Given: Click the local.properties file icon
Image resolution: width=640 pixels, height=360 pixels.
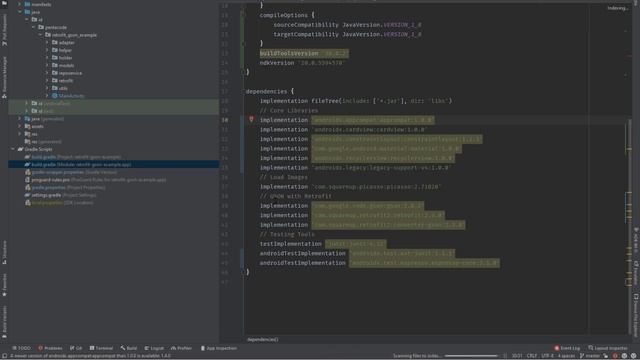Looking at the screenshot, I should (27, 202).
